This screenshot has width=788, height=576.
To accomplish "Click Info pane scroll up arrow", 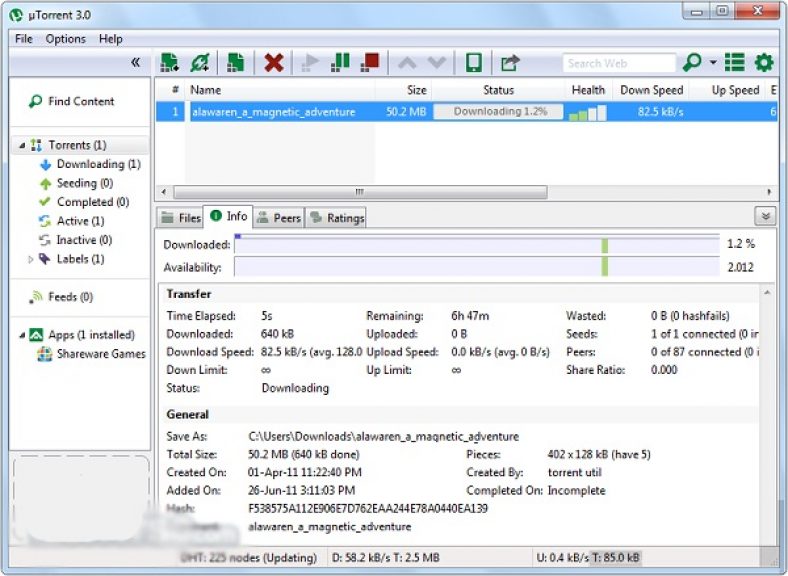I will pyautogui.click(x=767, y=293).
